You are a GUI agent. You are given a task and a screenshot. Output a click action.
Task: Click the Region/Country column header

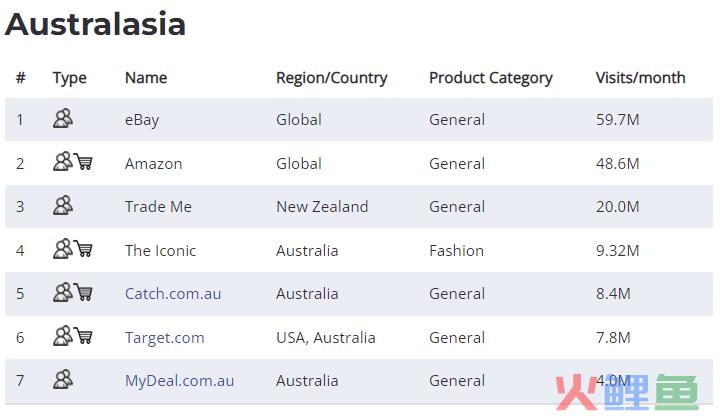point(332,78)
